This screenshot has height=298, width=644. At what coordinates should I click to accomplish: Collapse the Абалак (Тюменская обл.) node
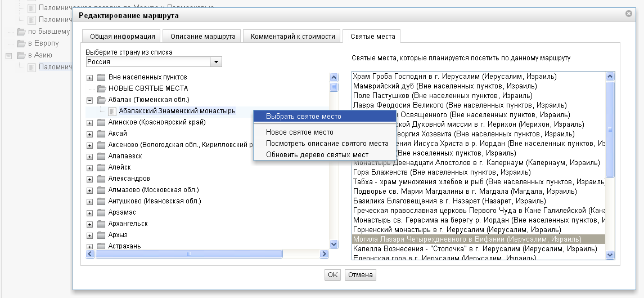[89, 100]
